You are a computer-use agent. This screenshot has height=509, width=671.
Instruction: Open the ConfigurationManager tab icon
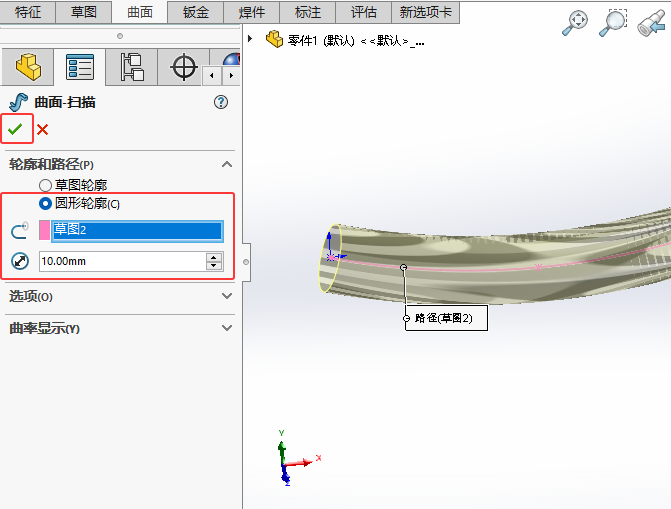pos(132,67)
